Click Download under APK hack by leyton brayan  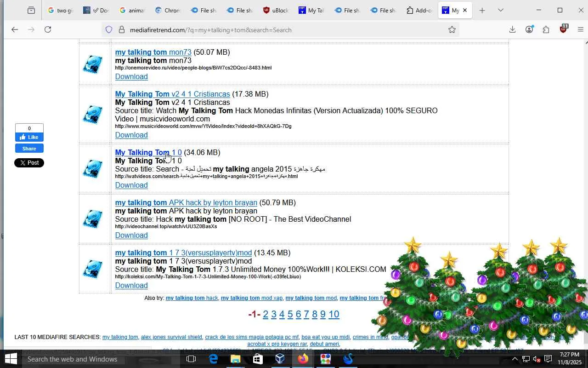(131, 235)
